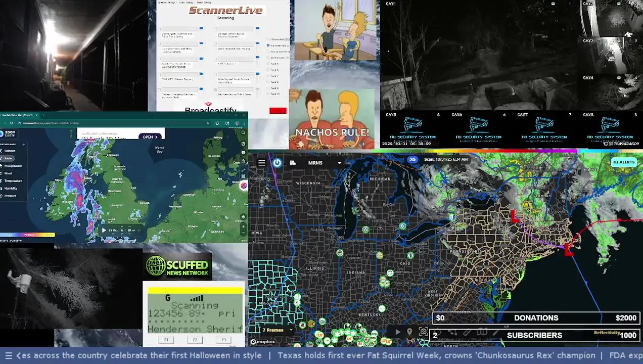643x364 pixels.
Task: Select the Rank 10 radio button
Action: tap(268, 94)
